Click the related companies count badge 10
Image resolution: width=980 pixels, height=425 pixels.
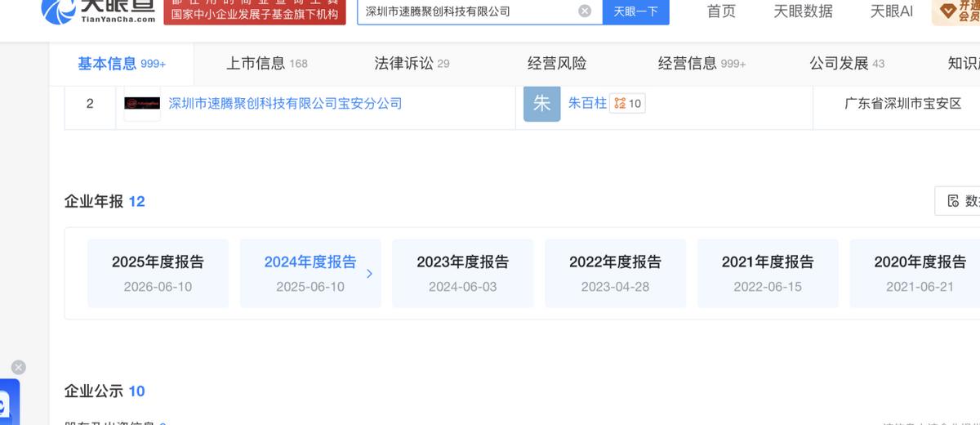pyautogui.click(x=628, y=104)
